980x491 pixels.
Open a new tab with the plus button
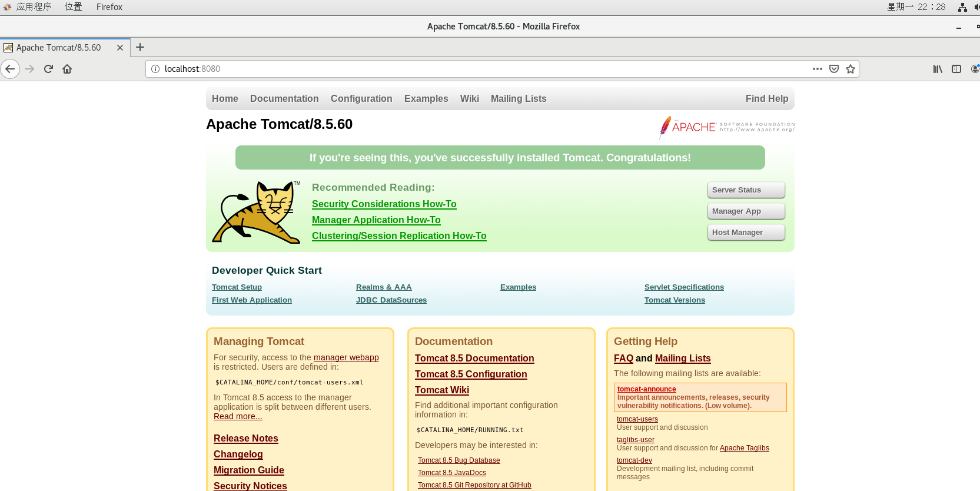[x=140, y=47]
